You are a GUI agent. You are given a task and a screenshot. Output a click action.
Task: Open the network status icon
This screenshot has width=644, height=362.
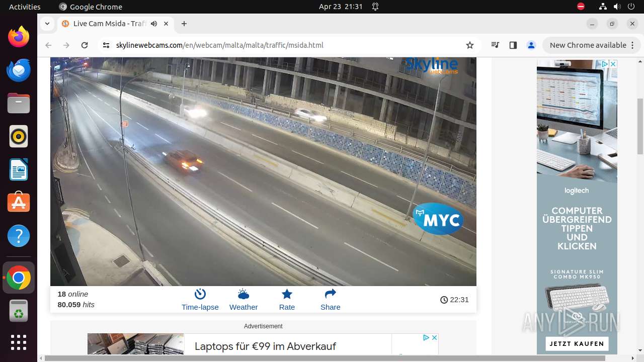603,7
